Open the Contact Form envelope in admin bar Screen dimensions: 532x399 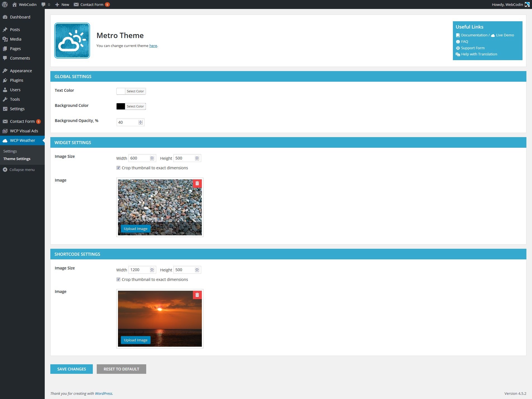[x=76, y=4]
